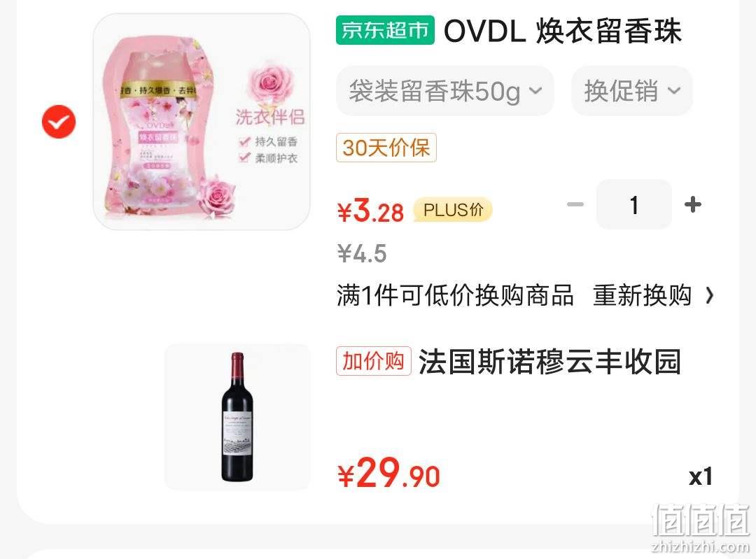This screenshot has height=559, width=756.
Task: Tap the green 京东超市 badge
Action: [385, 30]
